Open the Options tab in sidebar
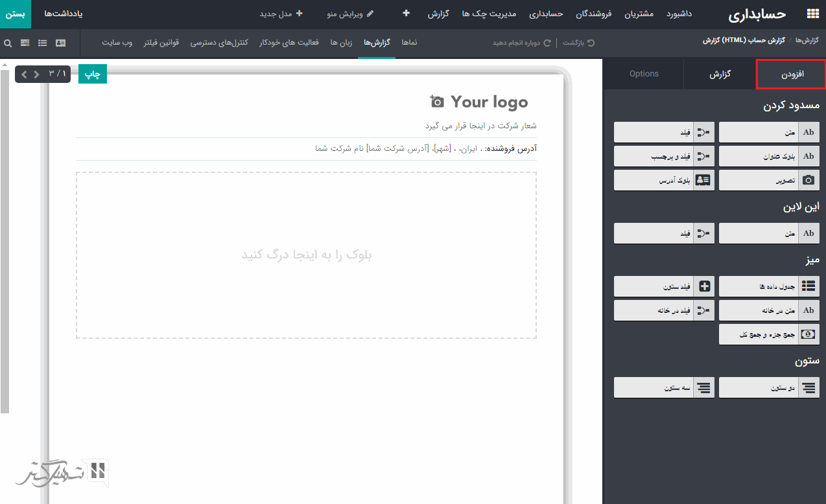This screenshot has width=826, height=504. coord(644,74)
